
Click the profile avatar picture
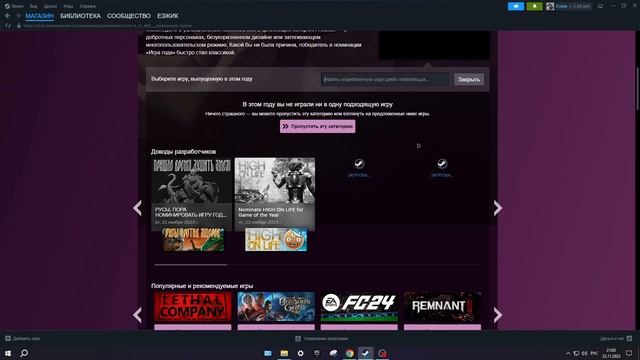tap(550, 6)
